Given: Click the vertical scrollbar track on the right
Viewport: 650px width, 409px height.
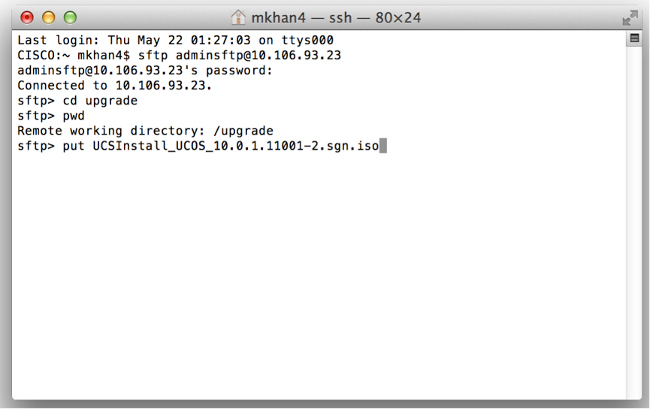Looking at the screenshot, I should (634, 222).
